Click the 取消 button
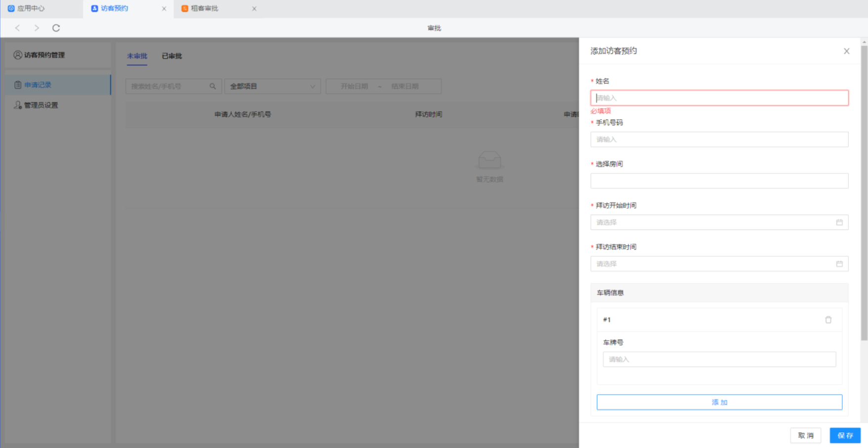The image size is (868, 448). [805, 436]
